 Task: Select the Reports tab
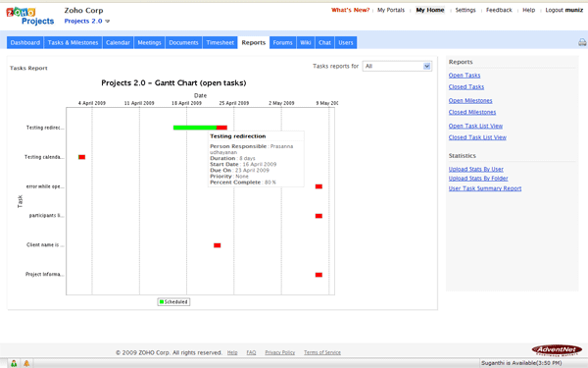[254, 42]
